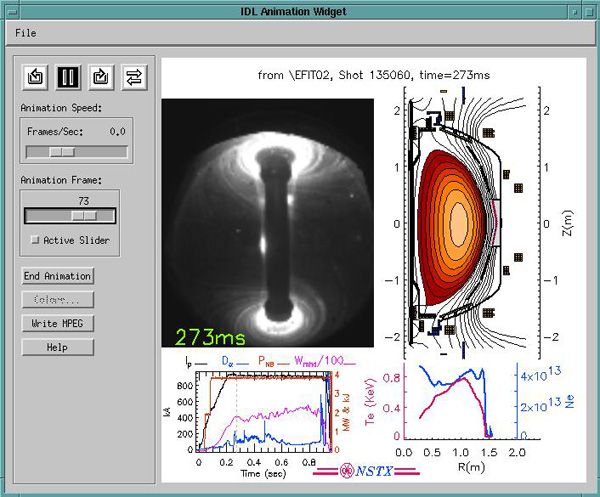Pause the animation playback
This screenshot has width=600, height=497.
click(x=69, y=76)
